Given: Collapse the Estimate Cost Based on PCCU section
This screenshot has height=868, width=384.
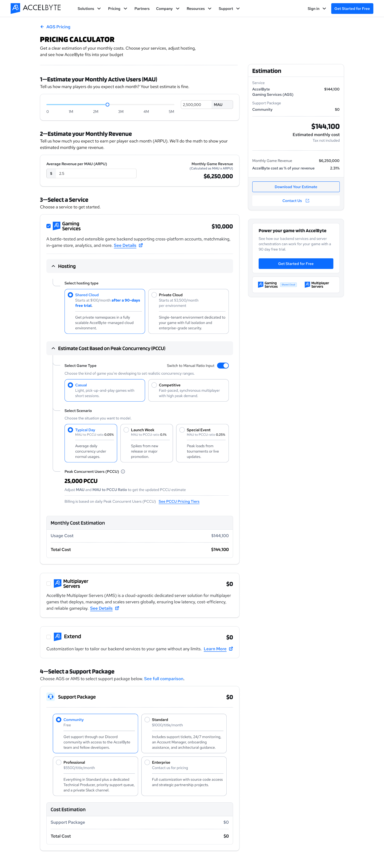Looking at the screenshot, I should tap(53, 348).
